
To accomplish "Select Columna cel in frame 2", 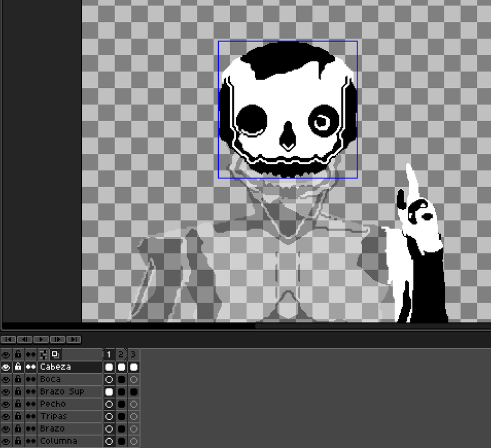I will [121, 441].
